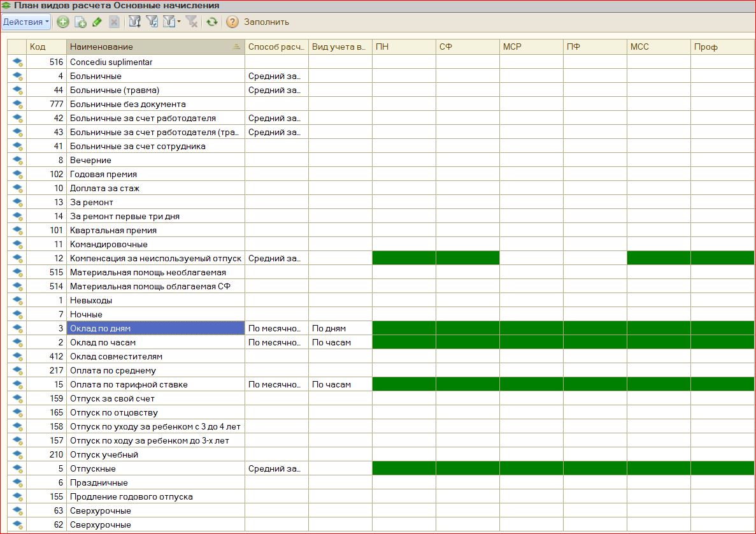
Task: Click row icon for Праздничные
Action: [x=17, y=482]
